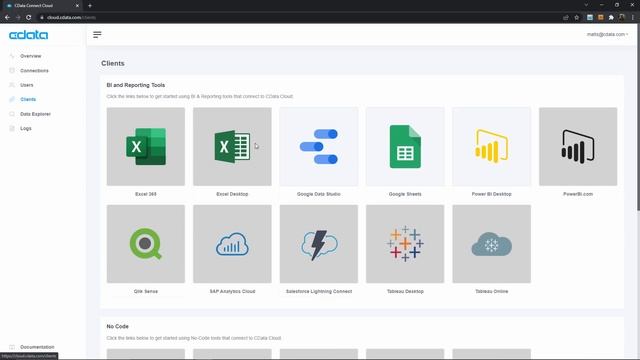Screen dimensions: 640x360
Task: Open Logs in the sidebar
Action: (26, 128)
